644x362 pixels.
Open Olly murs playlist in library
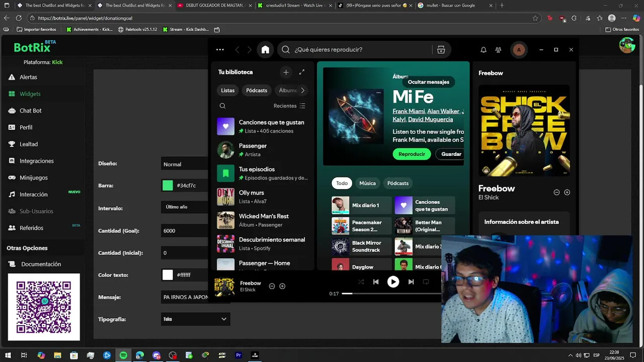tap(262, 197)
